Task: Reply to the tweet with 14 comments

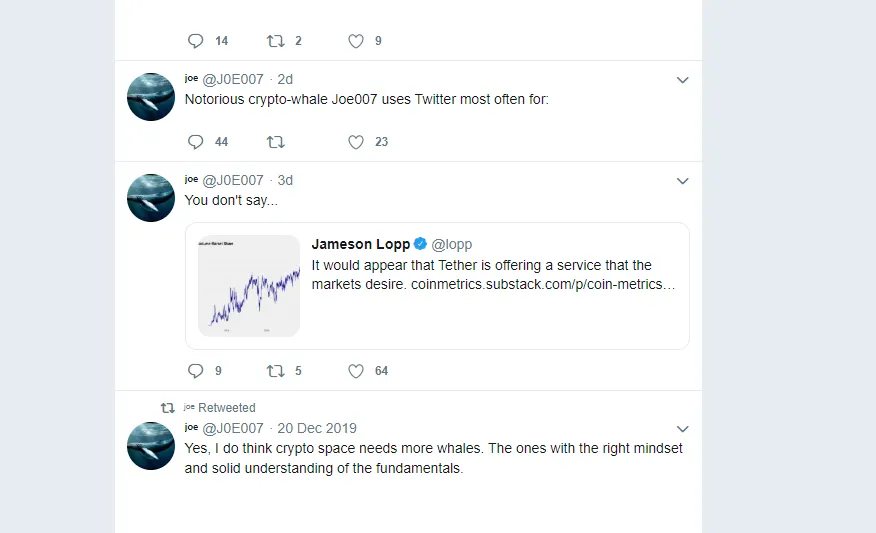Action: coord(196,41)
